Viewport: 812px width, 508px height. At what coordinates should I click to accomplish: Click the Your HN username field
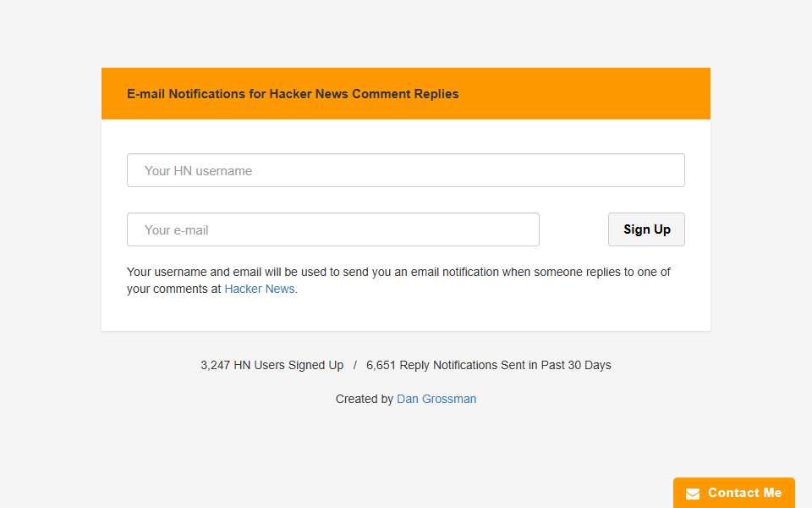405,170
